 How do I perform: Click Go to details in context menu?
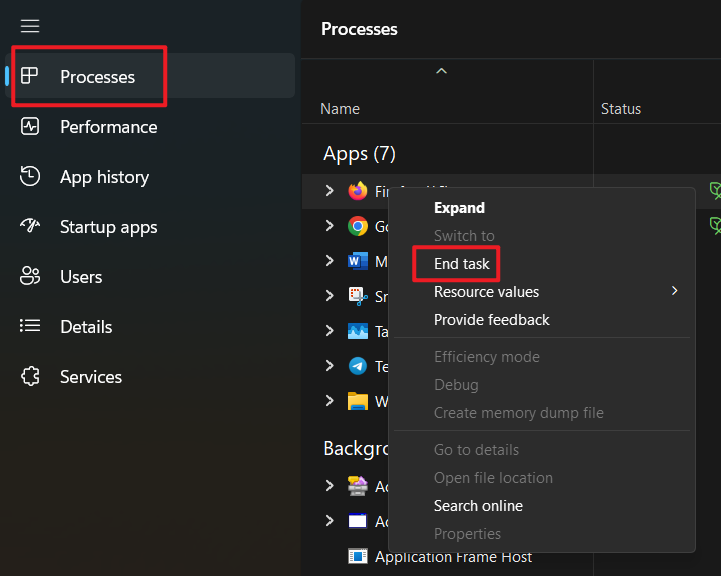pos(476,450)
